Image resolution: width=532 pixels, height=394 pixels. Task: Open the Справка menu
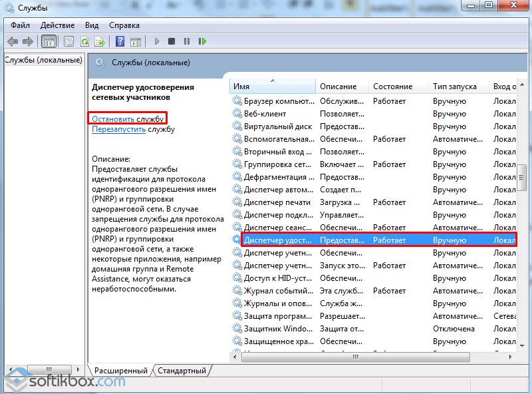(x=124, y=25)
